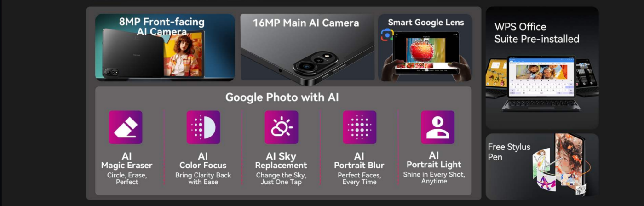Select the AI Color Focus icon

203,127
